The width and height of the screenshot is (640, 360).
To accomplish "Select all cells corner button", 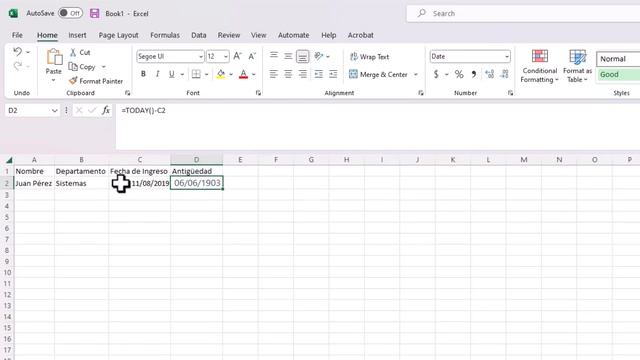I will tap(9, 160).
